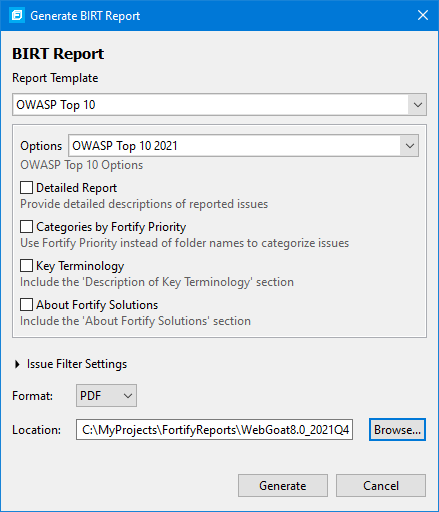Click the 'Location:' label

[x=36, y=430]
